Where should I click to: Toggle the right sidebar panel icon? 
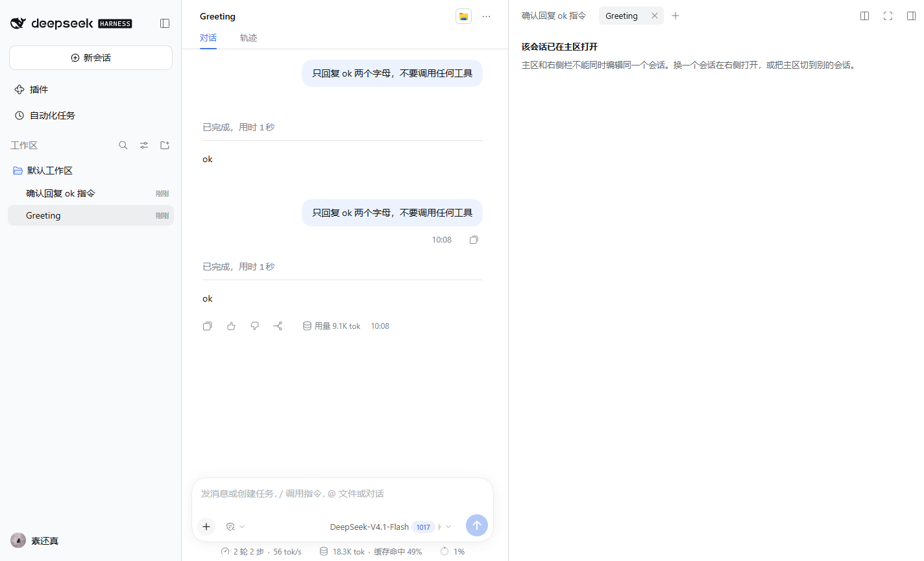pyautogui.click(x=911, y=16)
